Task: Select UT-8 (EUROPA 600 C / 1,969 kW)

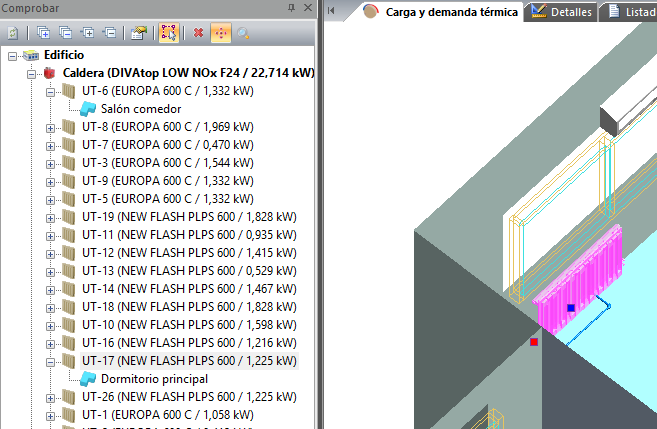Action: point(168,127)
